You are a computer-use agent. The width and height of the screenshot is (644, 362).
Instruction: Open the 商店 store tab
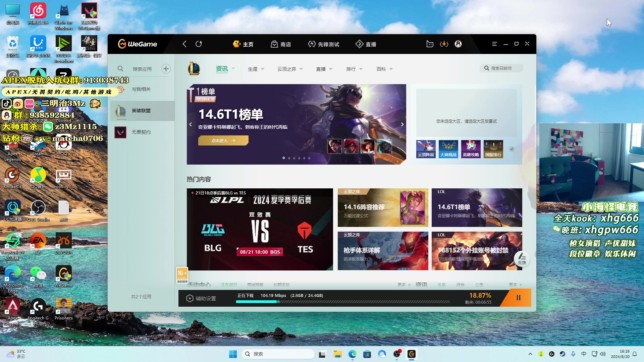[x=281, y=44]
